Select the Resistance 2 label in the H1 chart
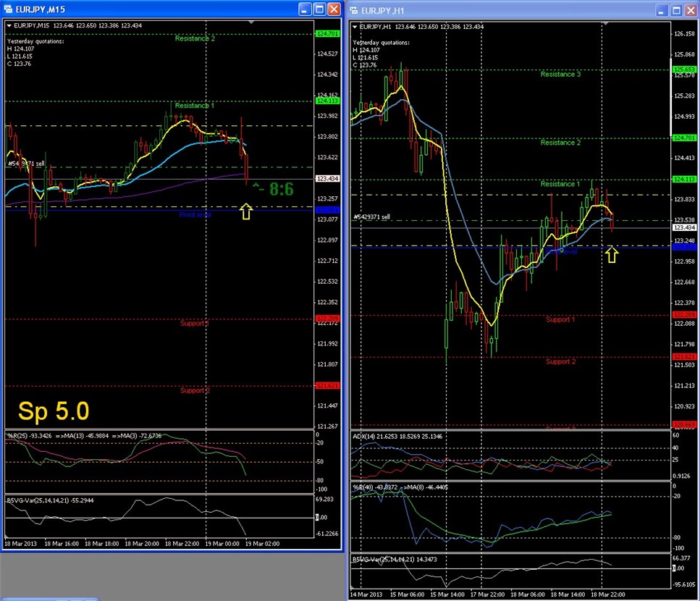The image size is (700, 601). point(560,143)
